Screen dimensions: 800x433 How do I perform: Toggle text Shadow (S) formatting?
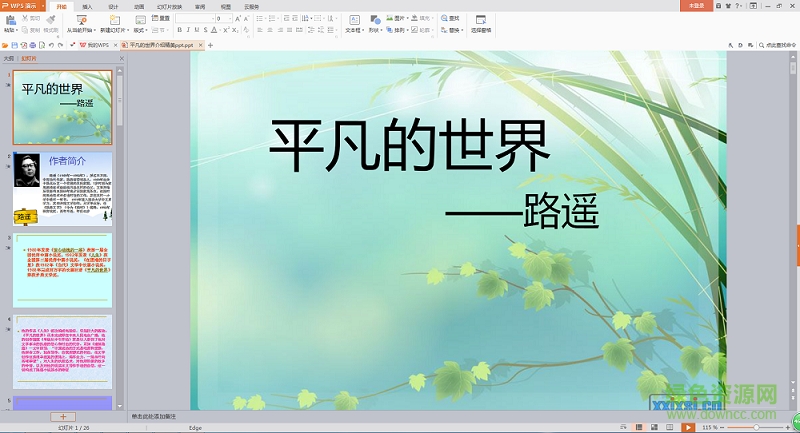pyautogui.click(x=206, y=30)
